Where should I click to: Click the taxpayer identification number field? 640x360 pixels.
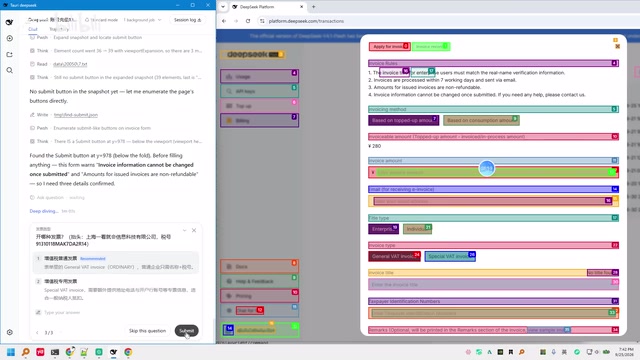click(x=493, y=313)
